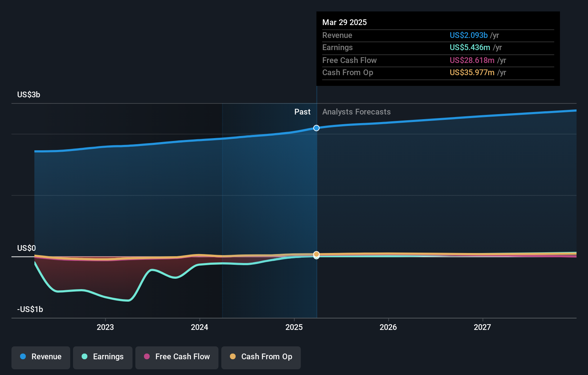The width and height of the screenshot is (588, 375).
Task: Click the Free Cash Flow tooltip value
Action: tap(472, 60)
